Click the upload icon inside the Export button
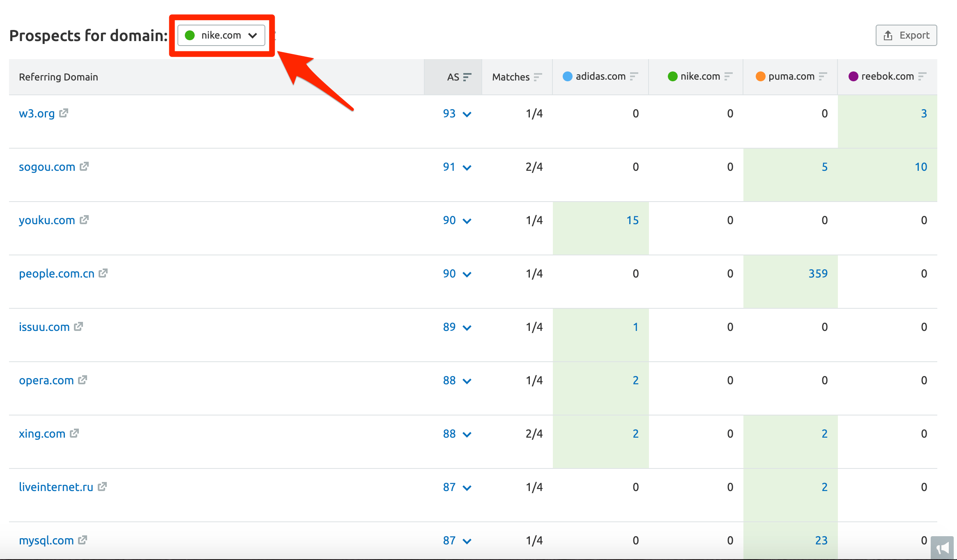957x560 pixels. [x=888, y=35]
